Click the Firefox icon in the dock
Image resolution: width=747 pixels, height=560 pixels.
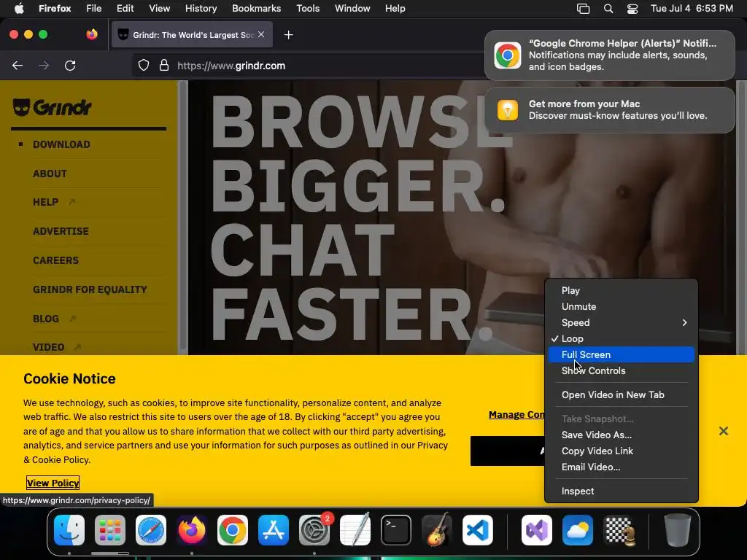[192, 530]
